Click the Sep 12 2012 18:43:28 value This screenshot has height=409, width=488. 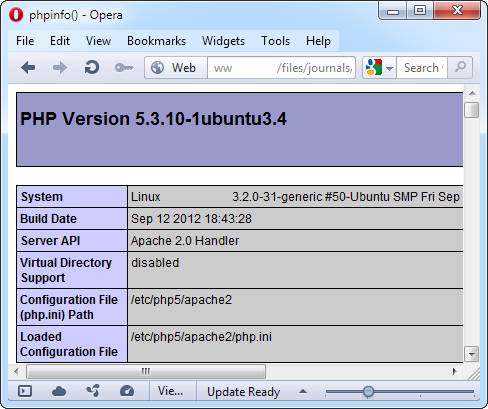click(x=191, y=219)
